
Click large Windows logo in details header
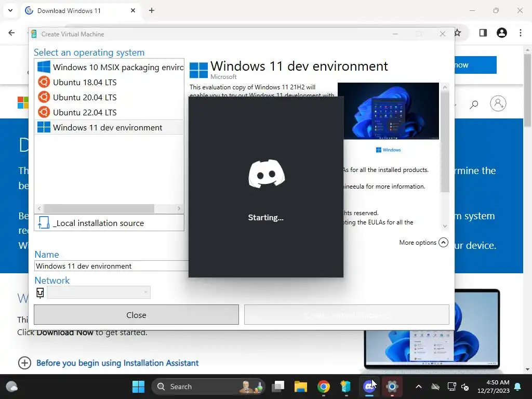tap(198, 70)
